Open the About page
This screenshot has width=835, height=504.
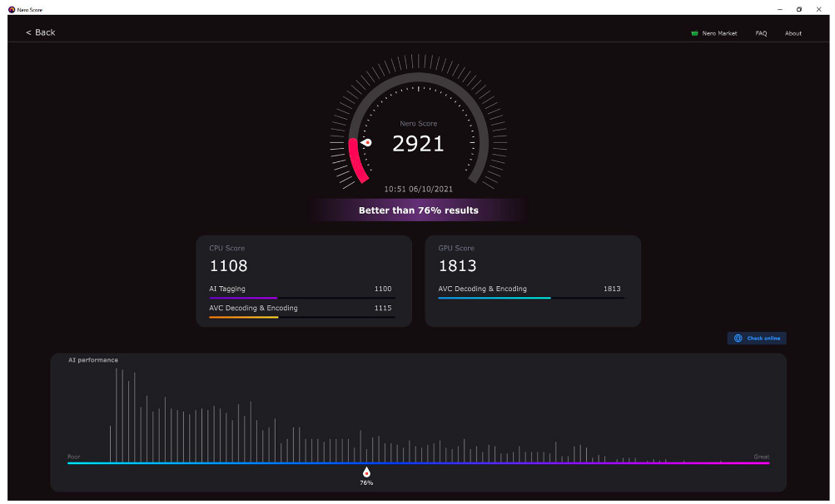point(793,33)
